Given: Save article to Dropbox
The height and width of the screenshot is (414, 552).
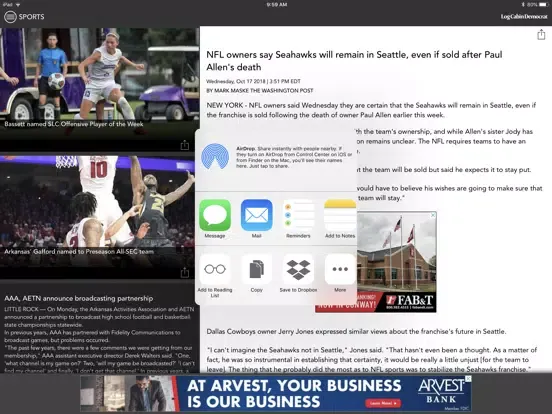Looking at the screenshot, I should [298, 269].
